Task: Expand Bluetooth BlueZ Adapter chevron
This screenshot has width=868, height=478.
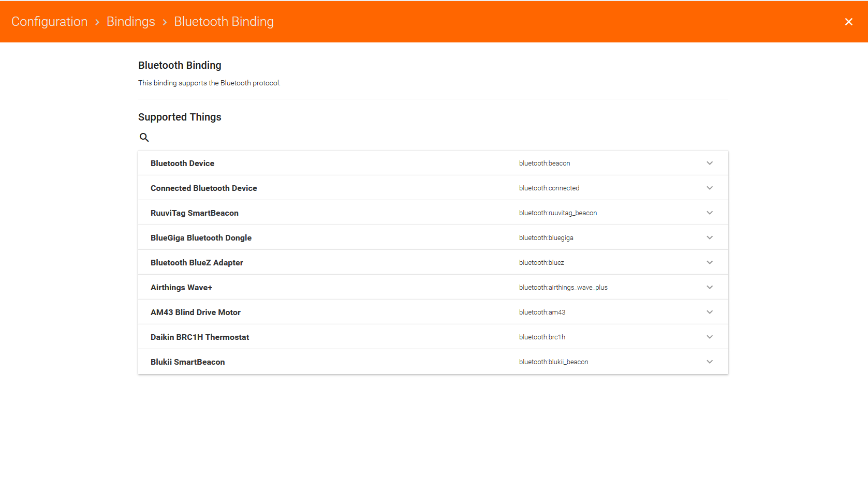Action: (x=710, y=263)
